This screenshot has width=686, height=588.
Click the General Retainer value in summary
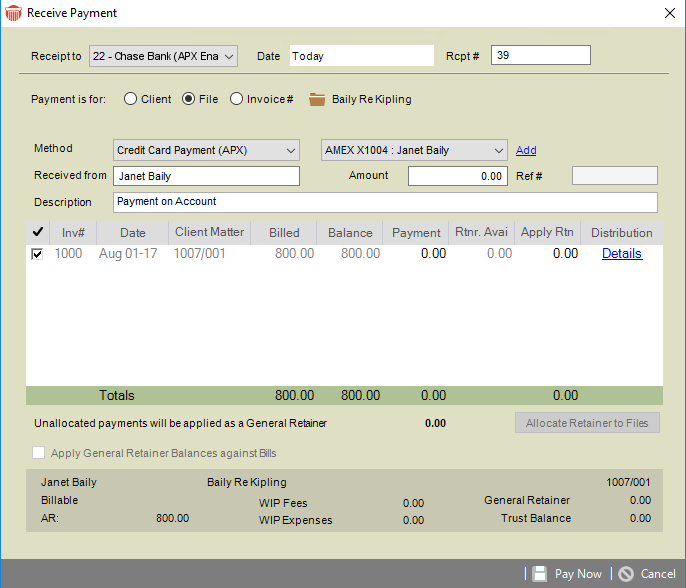click(x=640, y=500)
